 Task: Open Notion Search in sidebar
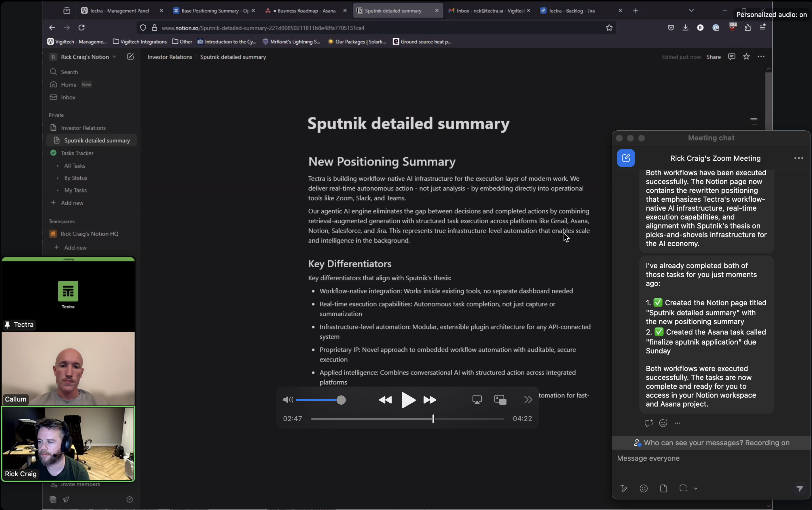(x=91, y=72)
